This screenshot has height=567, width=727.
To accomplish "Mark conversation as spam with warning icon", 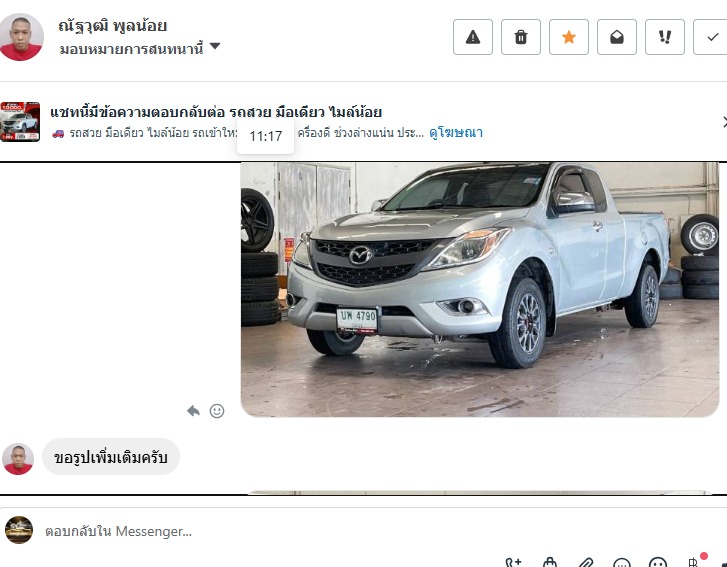I will click(x=472, y=37).
